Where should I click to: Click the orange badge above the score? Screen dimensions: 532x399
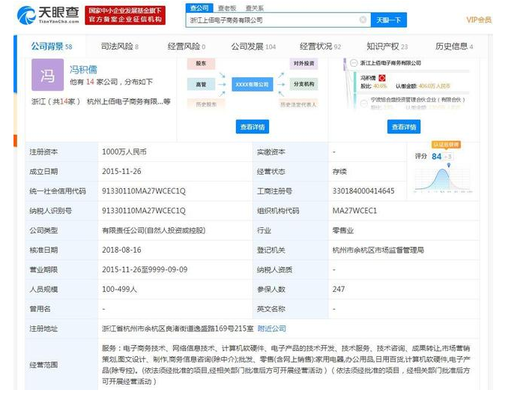coord(446,145)
